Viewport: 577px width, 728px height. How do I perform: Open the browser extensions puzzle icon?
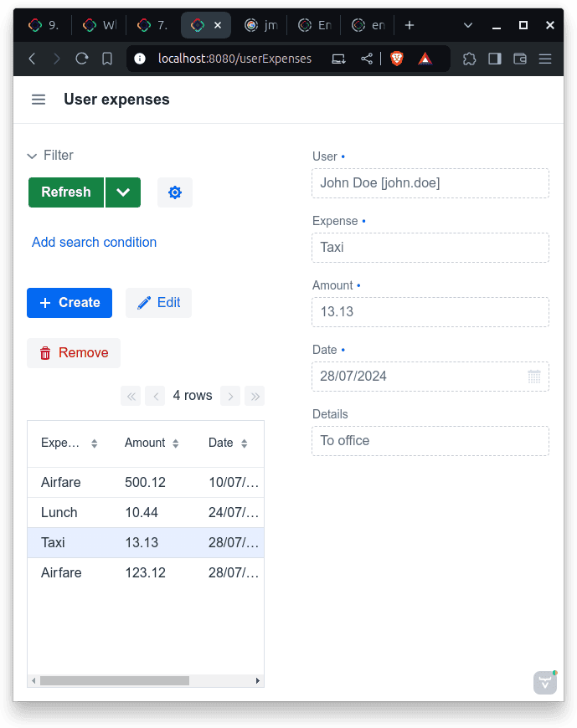pos(469,59)
